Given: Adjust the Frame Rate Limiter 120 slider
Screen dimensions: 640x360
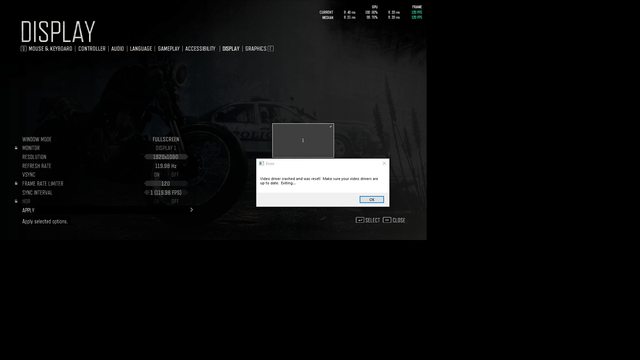Looking at the screenshot, I should (166, 184).
